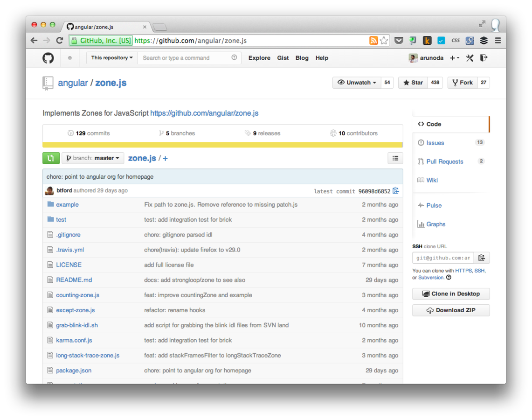The width and height of the screenshot is (532, 420).
Task: Click the Buffer stacked layers extension icon
Action: tap(484, 41)
